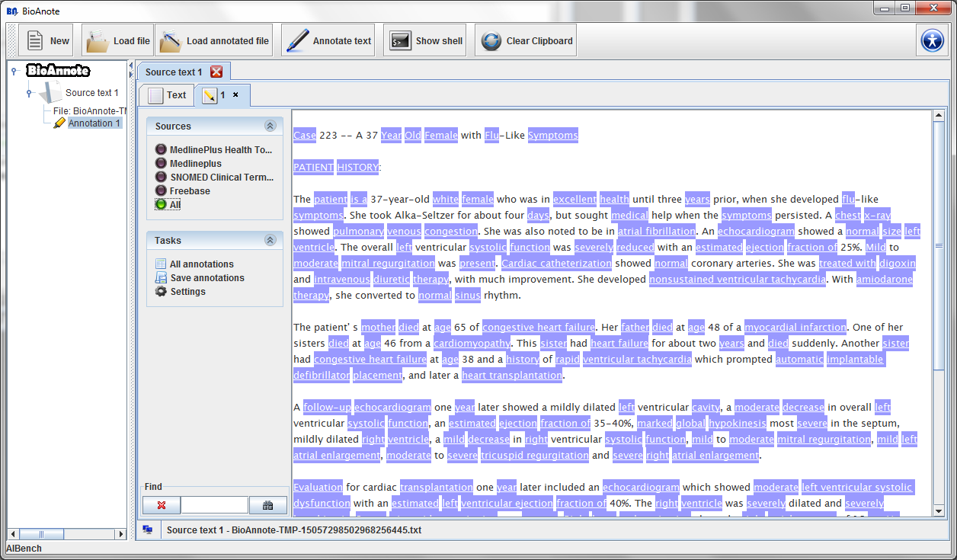
Task: Click the binoculars search button in Find
Action: tap(267, 505)
